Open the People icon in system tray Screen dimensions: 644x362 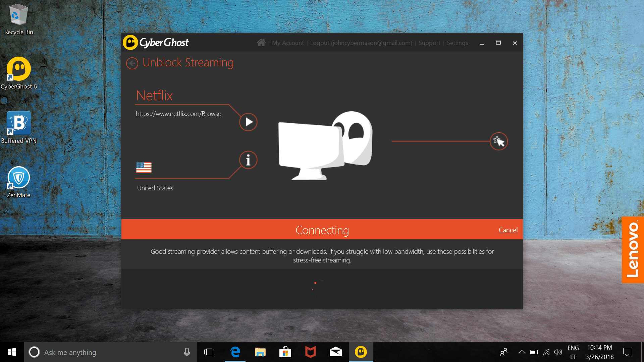click(503, 352)
